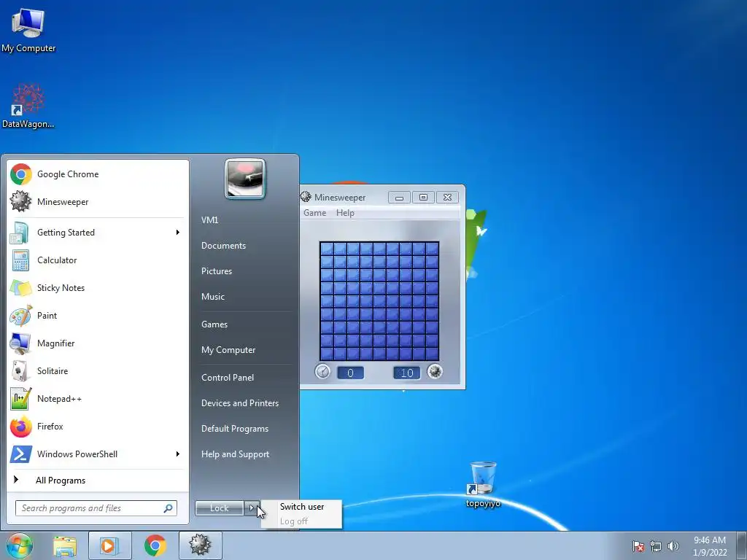Open Documents from Start menu
This screenshot has width=747, height=560.
(x=223, y=246)
